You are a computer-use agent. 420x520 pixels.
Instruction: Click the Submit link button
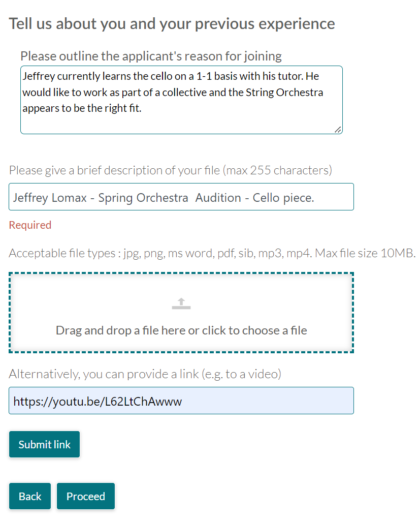click(x=44, y=444)
